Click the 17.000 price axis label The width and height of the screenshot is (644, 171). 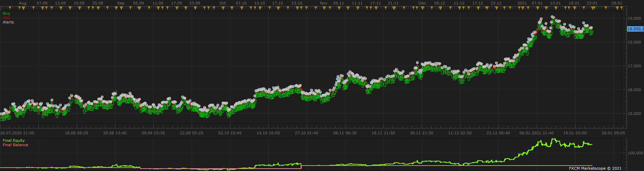pyautogui.click(x=634, y=66)
